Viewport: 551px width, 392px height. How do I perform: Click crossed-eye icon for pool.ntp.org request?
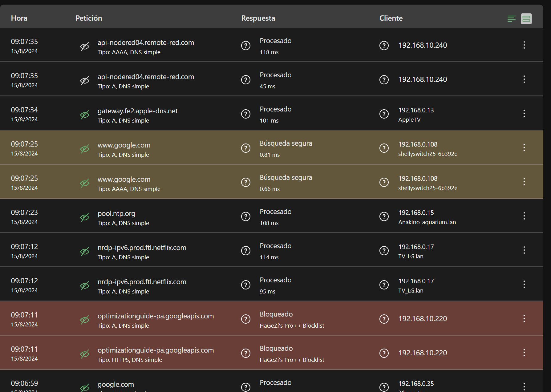coord(85,217)
